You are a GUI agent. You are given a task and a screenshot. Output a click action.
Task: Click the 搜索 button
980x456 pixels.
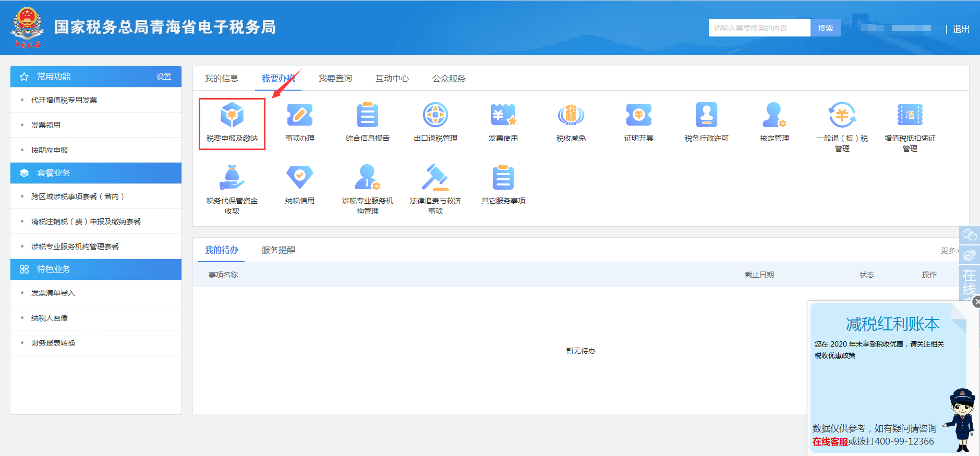coord(826,28)
